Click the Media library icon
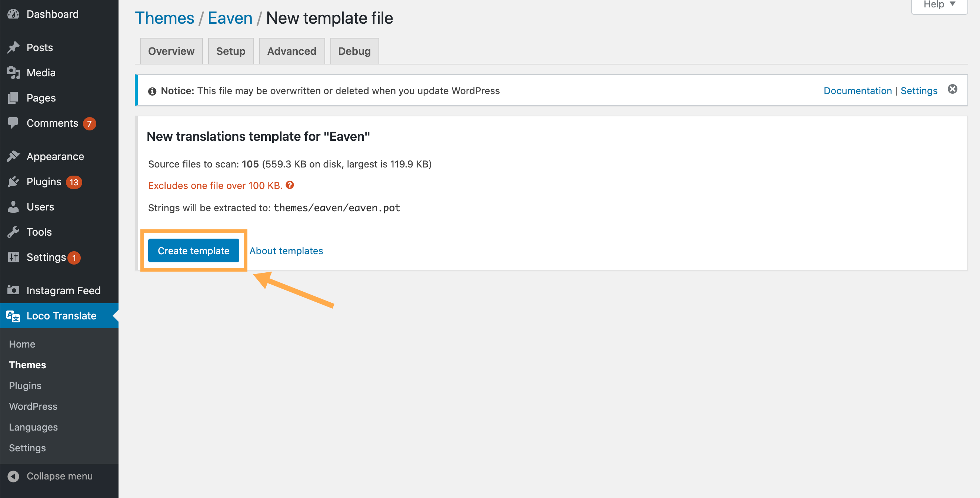This screenshot has width=980, height=498. coord(13,72)
